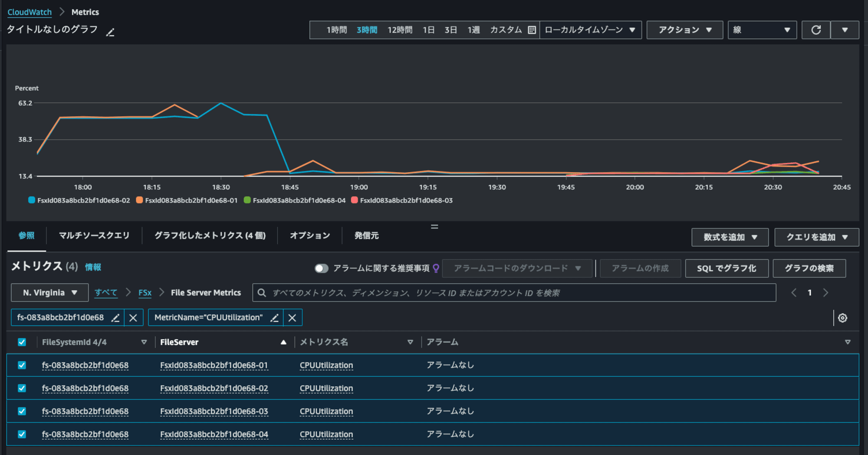Click the FileServer column header
Viewport: 868px width, 455px height.
pyautogui.click(x=179, y=342)
